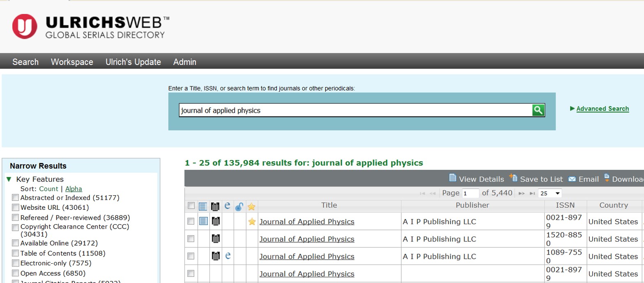Image resolution: width=644 pixels, height=283 pixels.
Task: Enable the Abstracted or Indexed filter
Action: [x=16, y=197]
